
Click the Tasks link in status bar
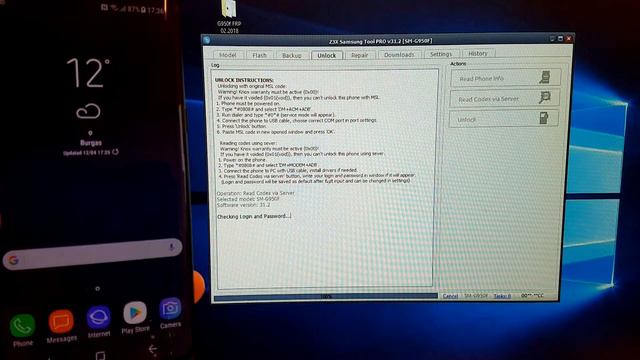click(x=502, y=296)
